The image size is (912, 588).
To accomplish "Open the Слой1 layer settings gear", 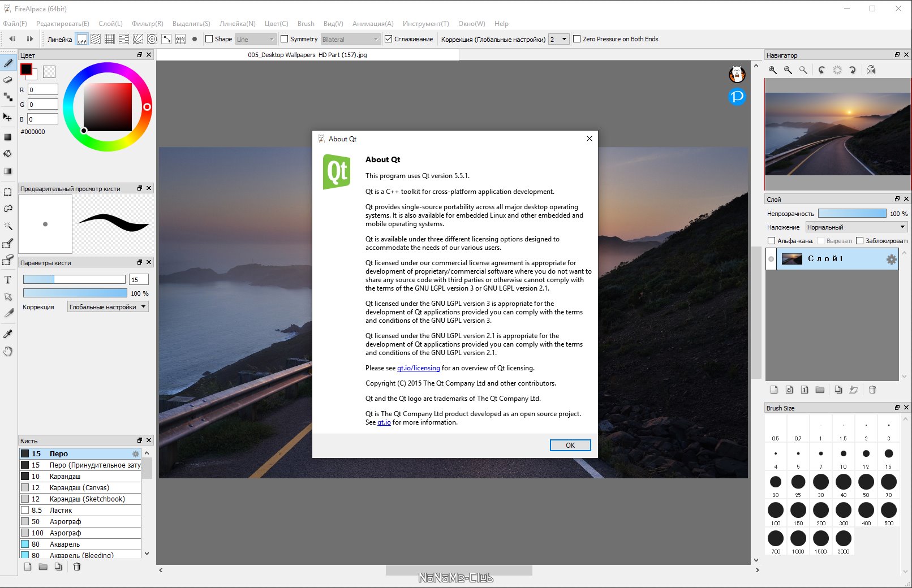I will coord(891,260).
